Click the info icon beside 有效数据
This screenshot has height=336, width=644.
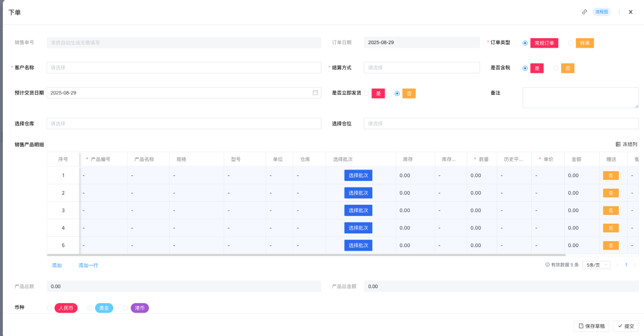[x=547, y=265]
